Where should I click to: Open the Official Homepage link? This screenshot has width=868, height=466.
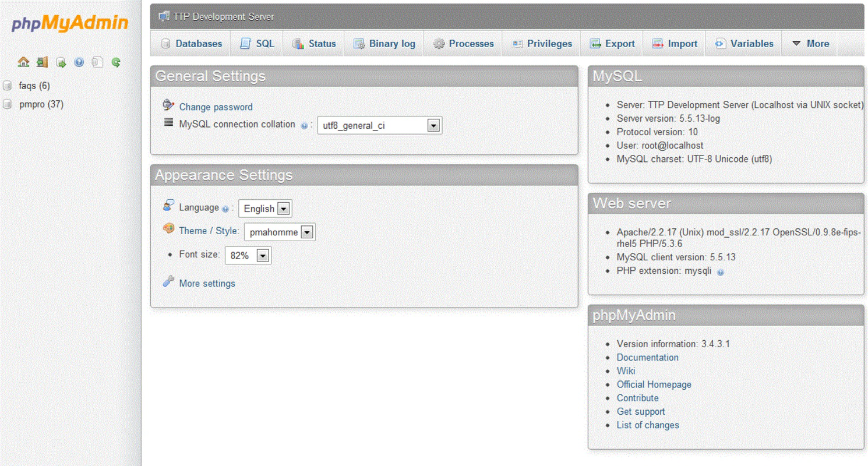click(654, 384)
